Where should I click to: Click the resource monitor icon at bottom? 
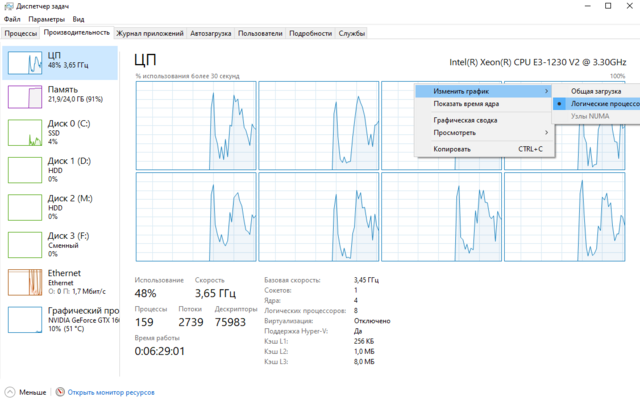point(61,393)
